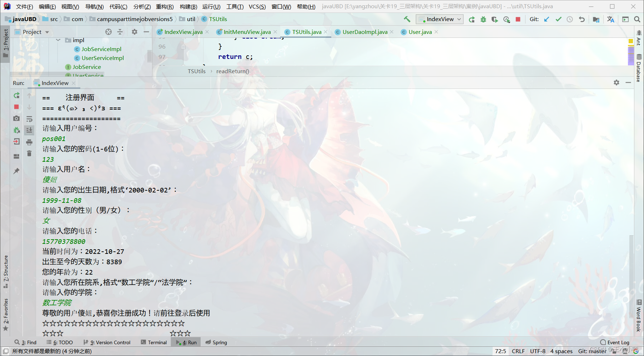Screen dimensions: 644x356
Task: Hide the Run panel with minus icon
Action: click(x=628, y=82)
